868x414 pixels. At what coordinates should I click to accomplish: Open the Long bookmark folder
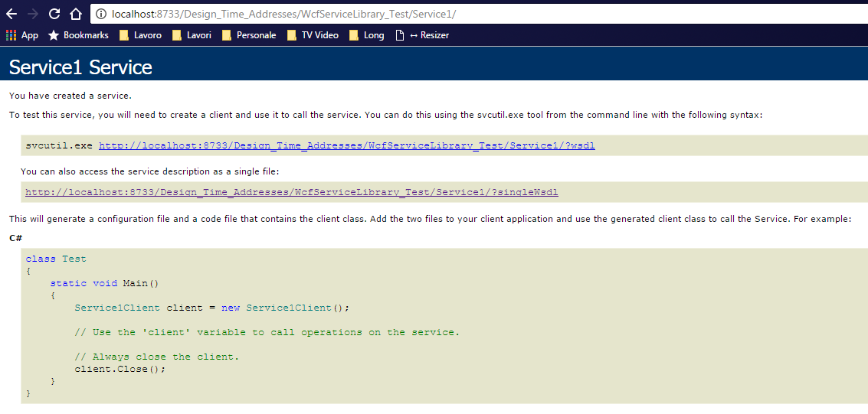[366, 35]
